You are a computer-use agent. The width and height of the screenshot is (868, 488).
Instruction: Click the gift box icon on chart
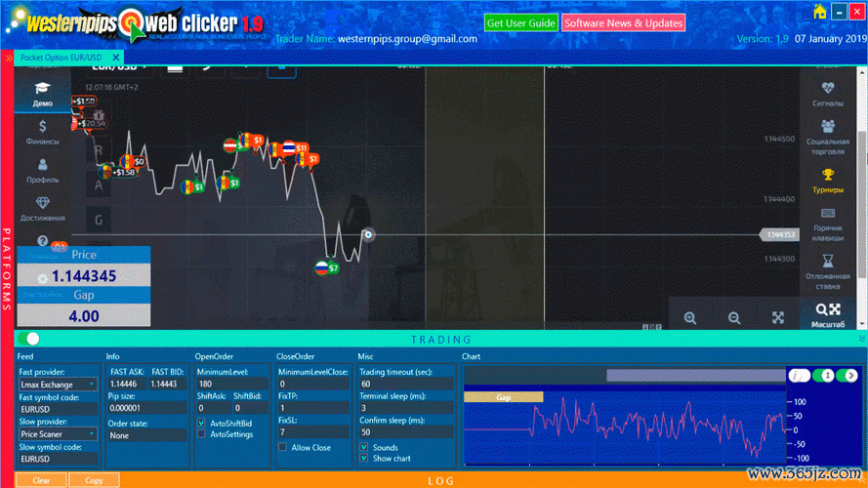tap(98, 114)
